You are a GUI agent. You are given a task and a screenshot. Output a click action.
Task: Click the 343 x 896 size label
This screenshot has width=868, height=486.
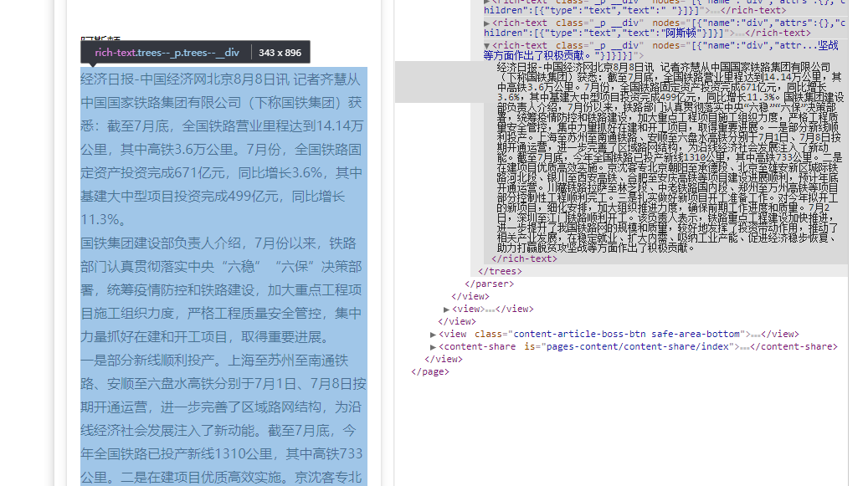280,53
